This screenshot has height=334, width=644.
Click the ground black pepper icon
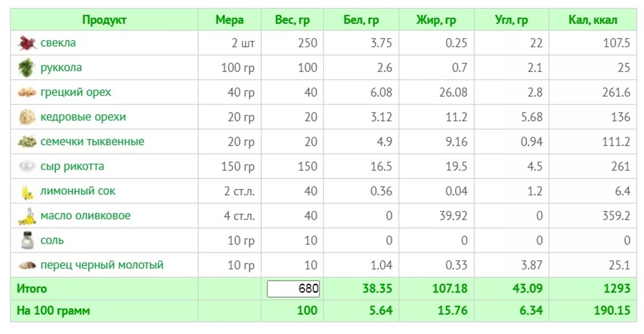27,265
